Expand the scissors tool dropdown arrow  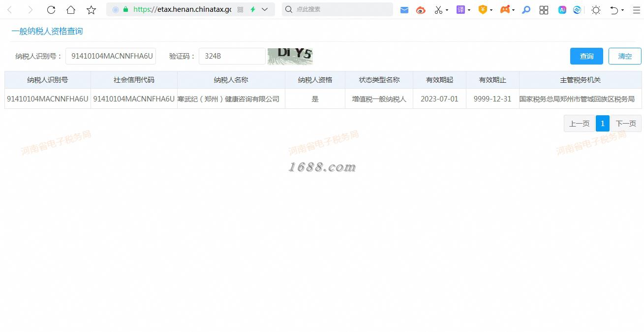tap(447, 10)
